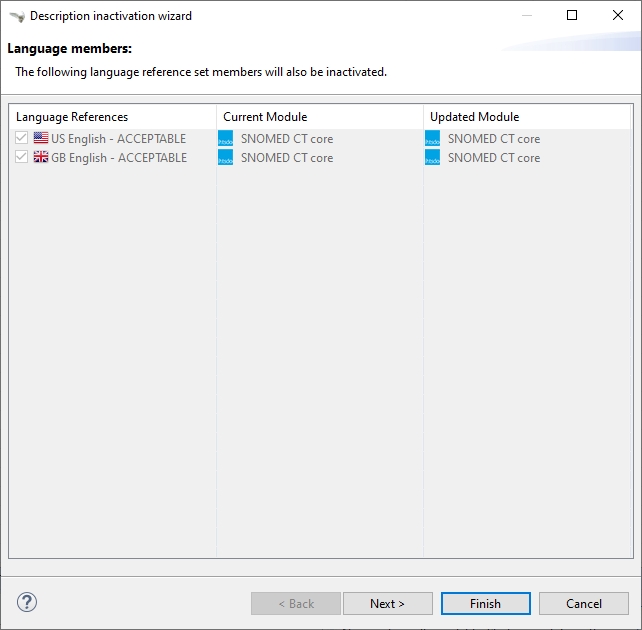The image size is (642, 630).
Task: Click the Language References column header
Action: coord(72,117)
